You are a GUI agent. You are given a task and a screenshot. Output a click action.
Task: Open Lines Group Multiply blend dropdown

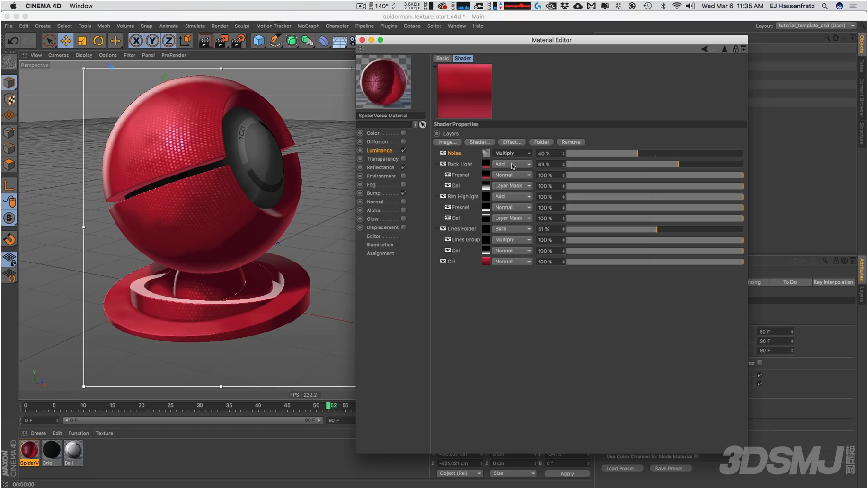512,240
